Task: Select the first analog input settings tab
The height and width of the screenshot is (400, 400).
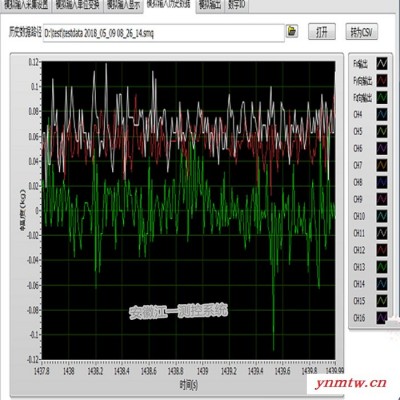Action: 26,5
